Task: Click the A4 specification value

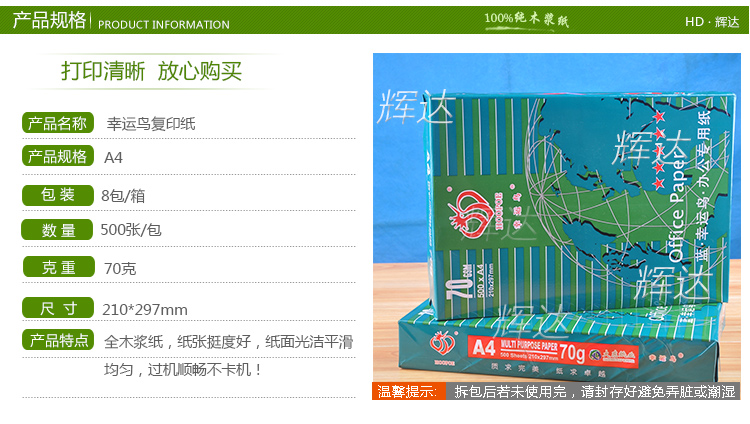Action: [x=113, y=158]
